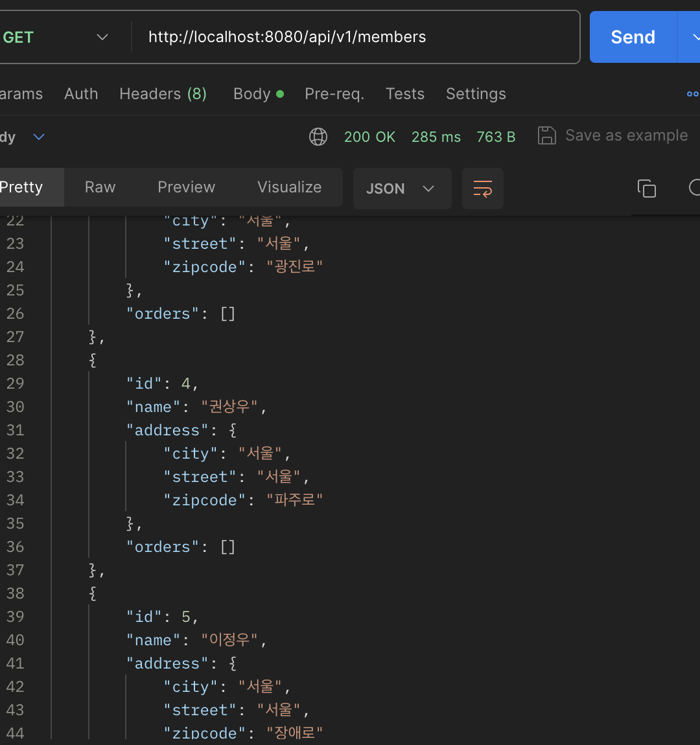Image resolution: width=700 pixels, height=745 pixels.
Task: Click the 285 ms response time
Action: click(x=436, y=137)
